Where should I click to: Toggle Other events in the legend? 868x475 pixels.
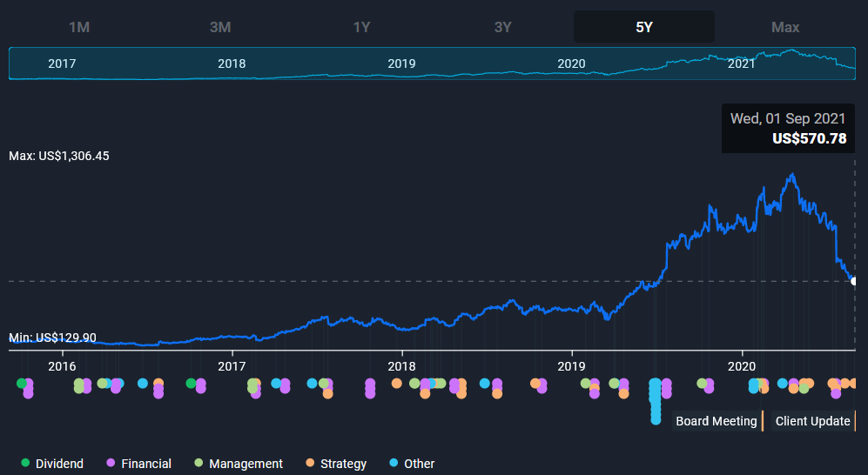coord(412,464)
